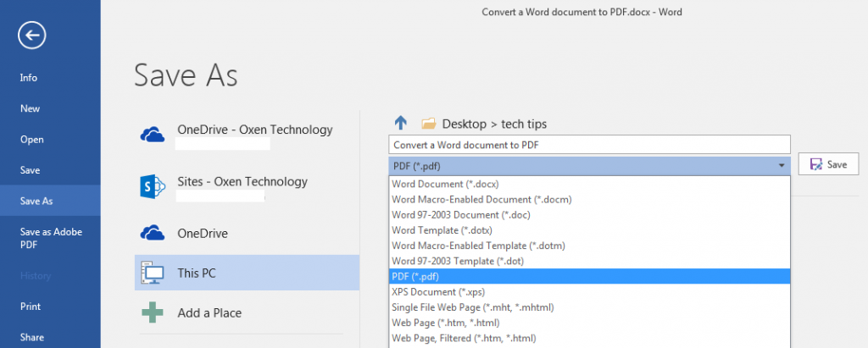This screenshot has height=348, width=868.
Task: Click the back arrow circle icon
Action: click(x=31, y=36)
